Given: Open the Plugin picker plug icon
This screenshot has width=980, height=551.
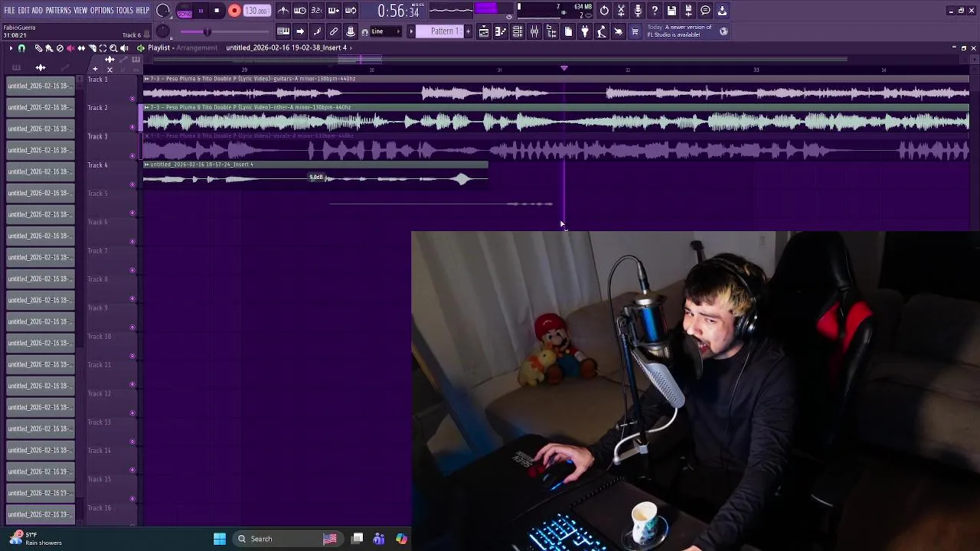Looking at the screenshot, I should 585,31.
